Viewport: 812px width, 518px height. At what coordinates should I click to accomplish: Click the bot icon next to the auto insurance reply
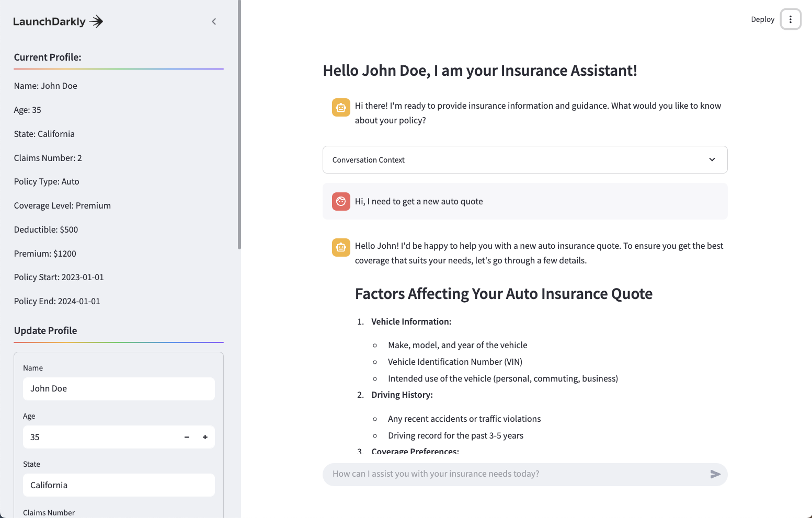click(x=341, y=247)
